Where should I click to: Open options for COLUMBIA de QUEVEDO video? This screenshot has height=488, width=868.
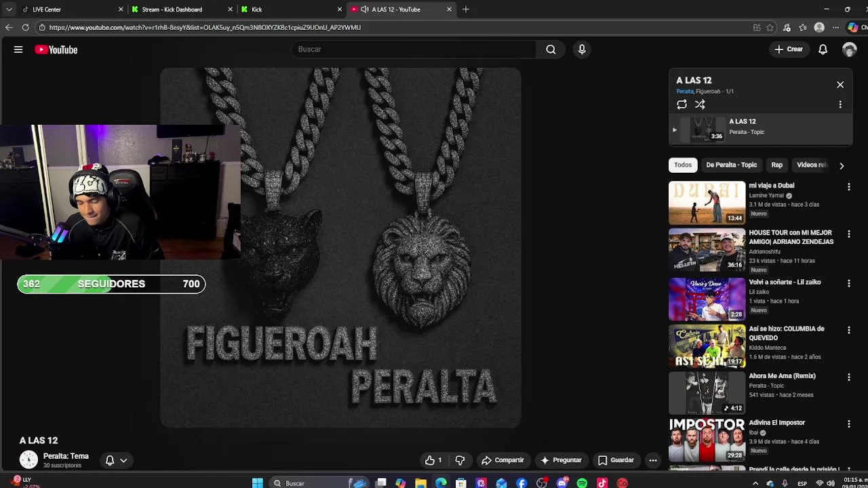coord(848,330)
